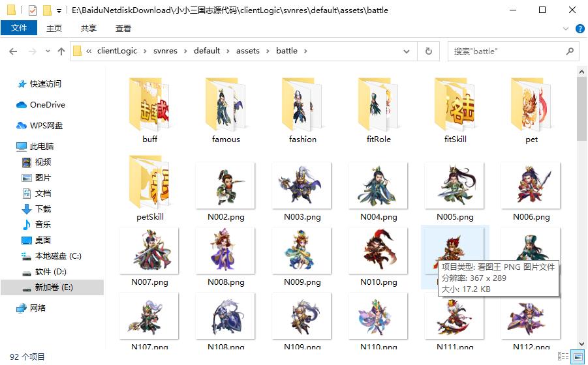Open OneDrive in the sidebar

tap(47, 105)
